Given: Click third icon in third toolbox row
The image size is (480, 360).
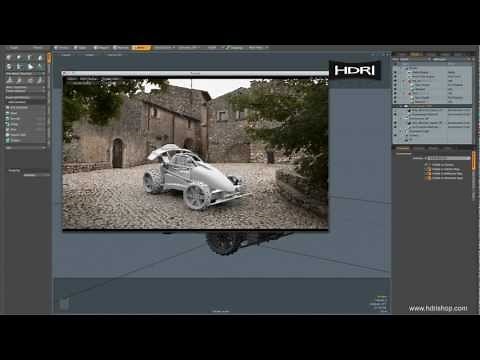Looking at the screenshot, I should [x=30, y=80].
